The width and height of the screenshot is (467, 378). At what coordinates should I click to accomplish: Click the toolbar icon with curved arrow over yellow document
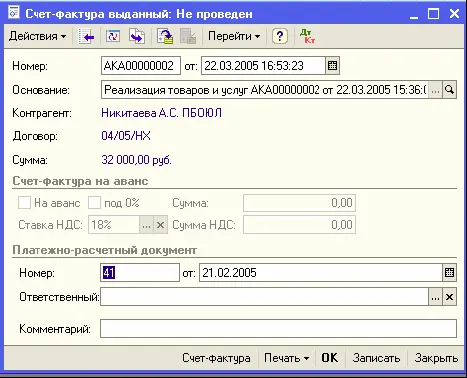(x=165, y=36)
